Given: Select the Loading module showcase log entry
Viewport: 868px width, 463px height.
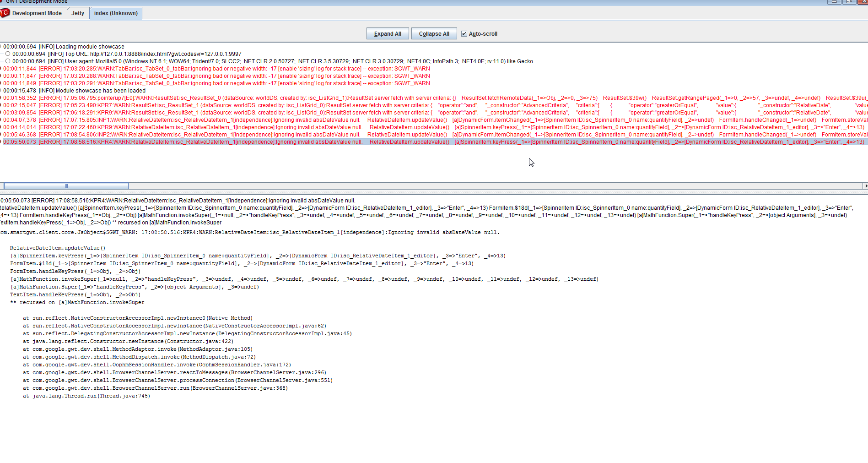Looking at the screenshot, I should [81, 47].
